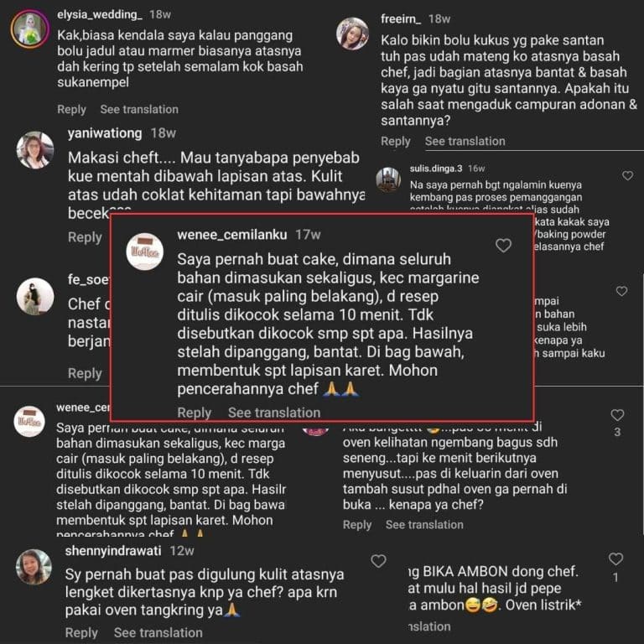See translation of highlighted wenee_cemilanku comment

pyautogui.click(x=274, y=413)
